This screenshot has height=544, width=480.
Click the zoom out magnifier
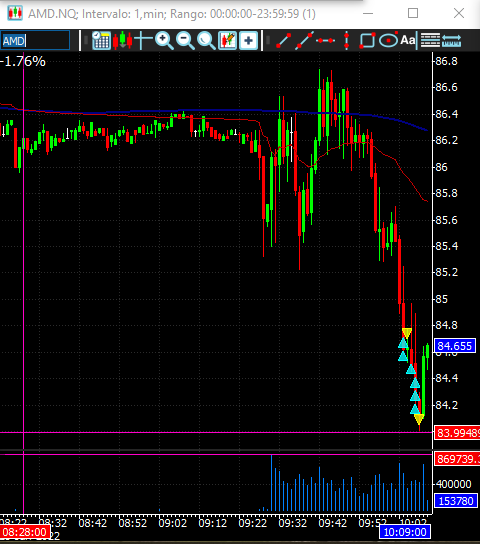click(185, 41)
